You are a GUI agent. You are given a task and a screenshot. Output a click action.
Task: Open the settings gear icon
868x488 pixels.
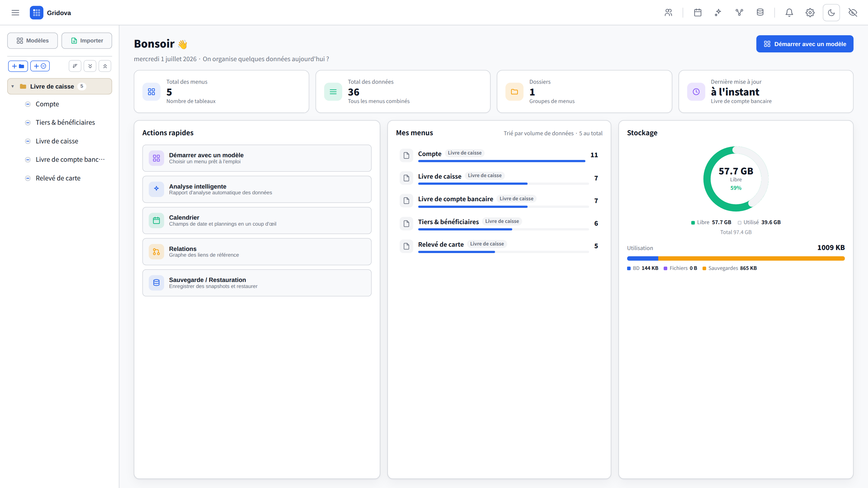click(810, 12)
